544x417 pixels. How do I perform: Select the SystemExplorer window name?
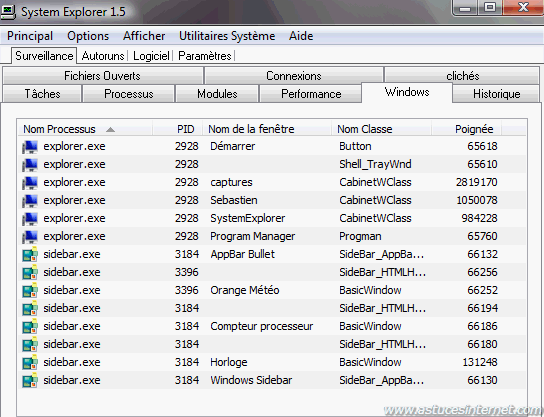(248, 219)
